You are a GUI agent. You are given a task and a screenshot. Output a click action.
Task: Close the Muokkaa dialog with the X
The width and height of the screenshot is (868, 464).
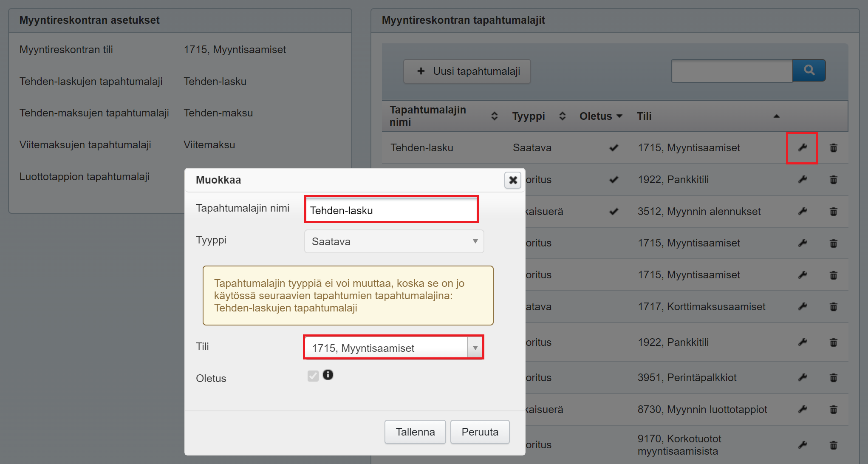click(x=512, y=180)
